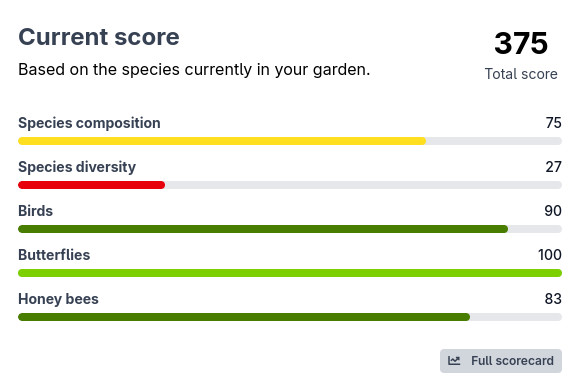Image resolution: width=588 pixels, height=389 pixels.
Task: Click the dark green Birds progress bar
Action: (290, 229)
